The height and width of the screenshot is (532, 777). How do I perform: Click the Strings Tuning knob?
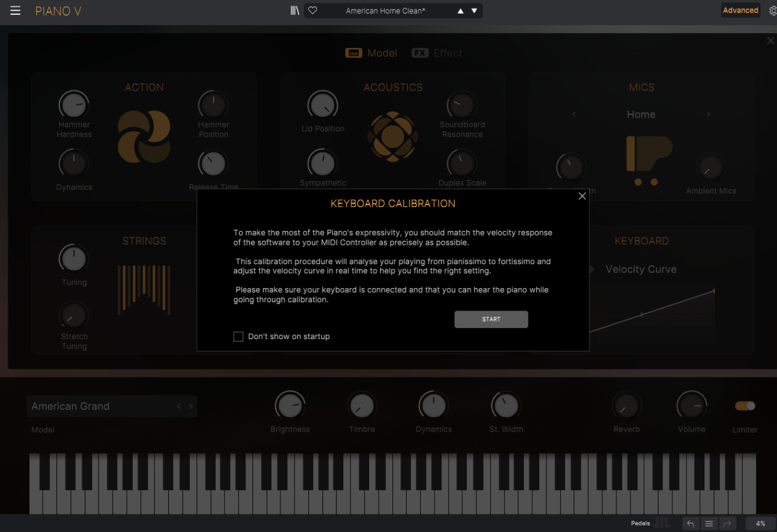[74, 258]
